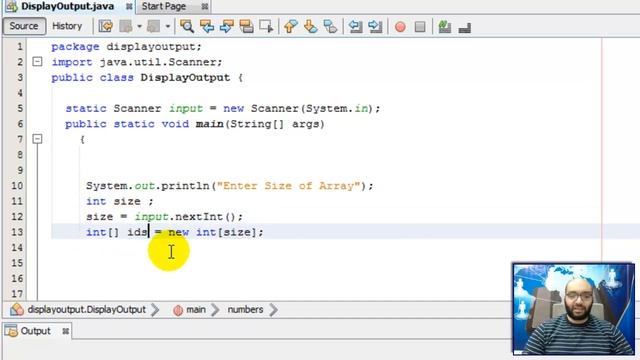The image size is (640, 360).
Task: Close the Start Page tab
Action: pos(204,7)
